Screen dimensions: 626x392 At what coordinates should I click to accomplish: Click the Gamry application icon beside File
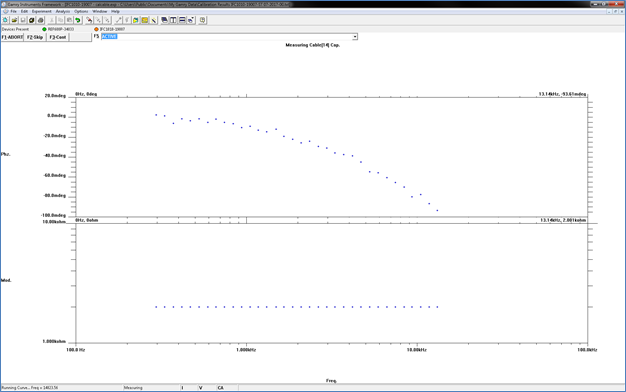click(5, 11)
